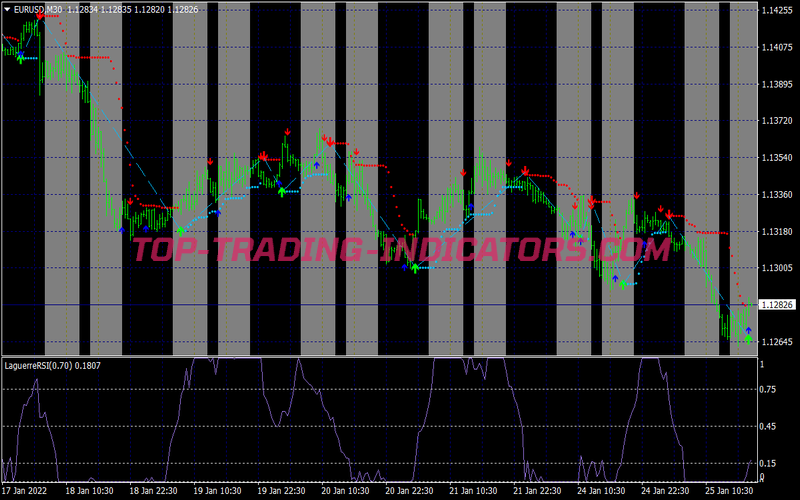This screenshot has width=800, height=500.
Task: Click the 25 Jan 10:30 time label
Action: coord(729,491)
